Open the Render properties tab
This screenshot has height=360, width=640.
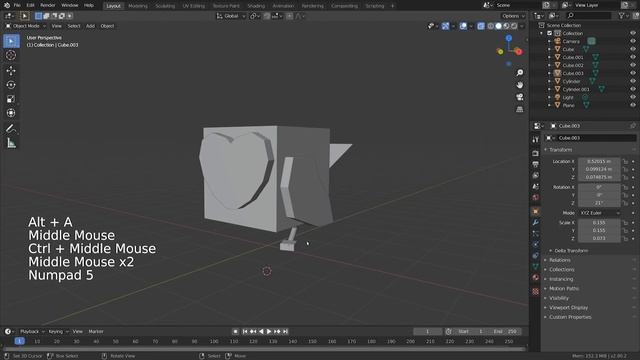click(536, 153)
